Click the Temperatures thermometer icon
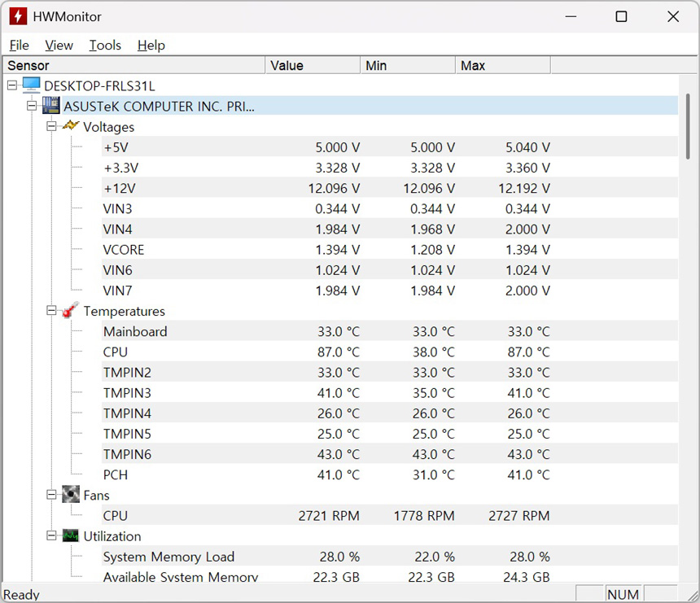Image resolution: width=700 pixels, height=603 pixels. (71, 311)
